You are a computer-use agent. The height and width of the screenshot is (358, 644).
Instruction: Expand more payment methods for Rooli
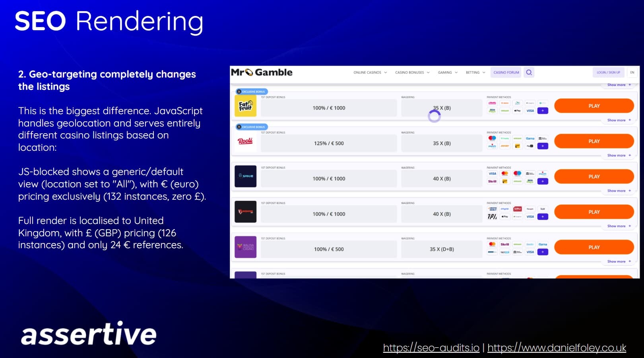tap(543, 146)
